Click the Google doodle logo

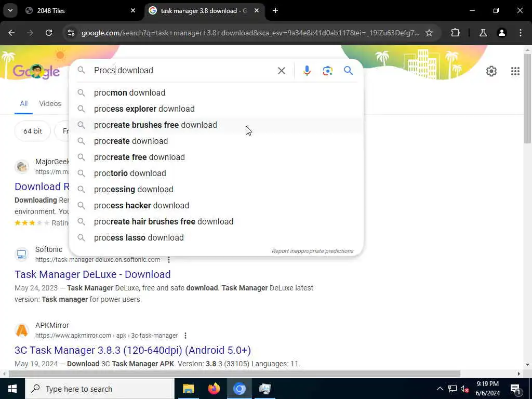pos(36,71)
